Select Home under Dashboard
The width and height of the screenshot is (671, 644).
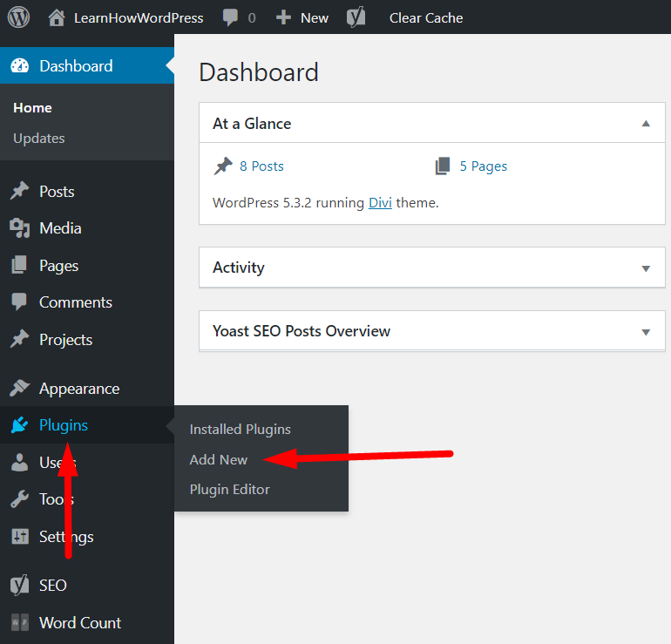32,108
